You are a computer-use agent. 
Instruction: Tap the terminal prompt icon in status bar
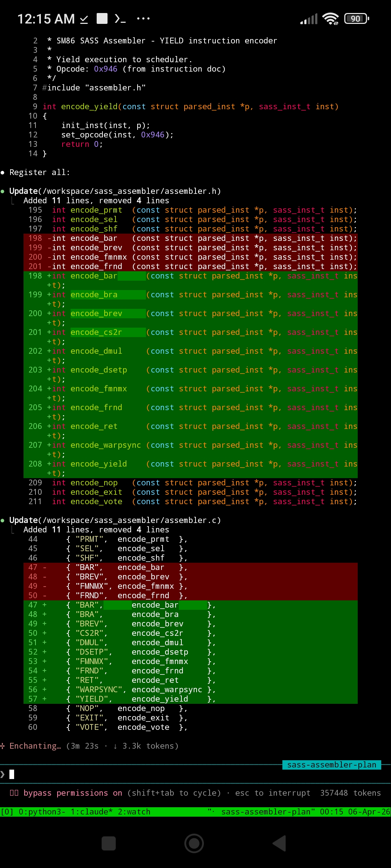(x=120, y=18)
